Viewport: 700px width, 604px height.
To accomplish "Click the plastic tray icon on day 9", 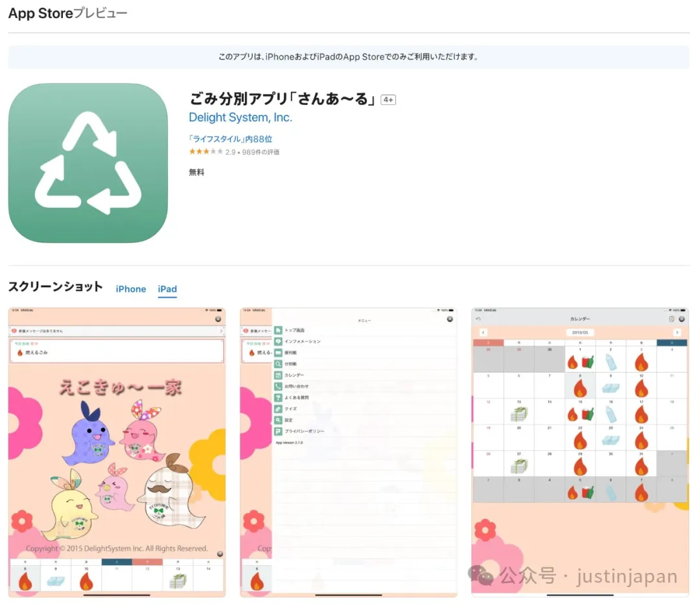I will point(611,388).
